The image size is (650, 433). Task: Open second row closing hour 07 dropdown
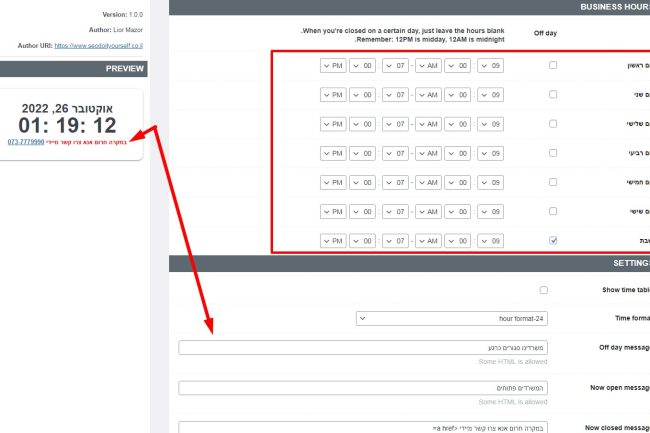[394, 95]
